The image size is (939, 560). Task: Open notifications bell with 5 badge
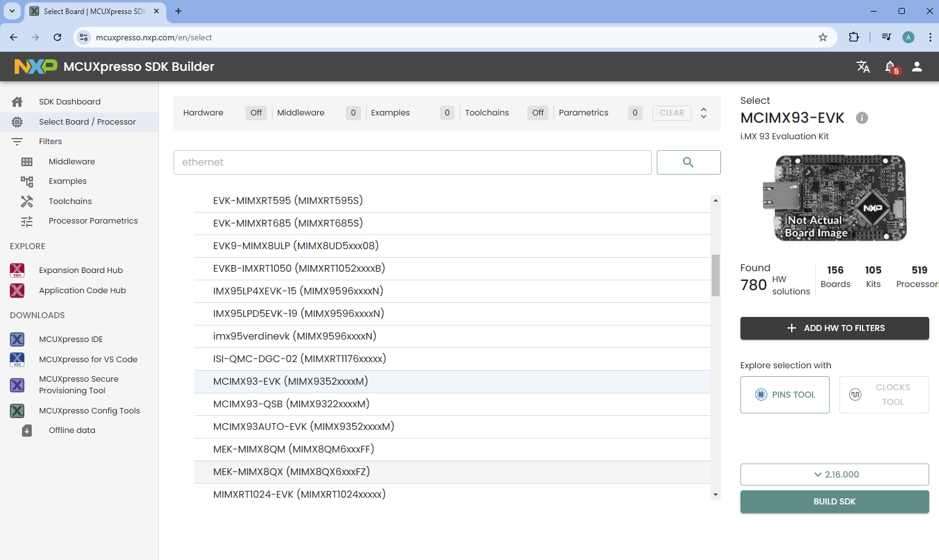(892, 67)
